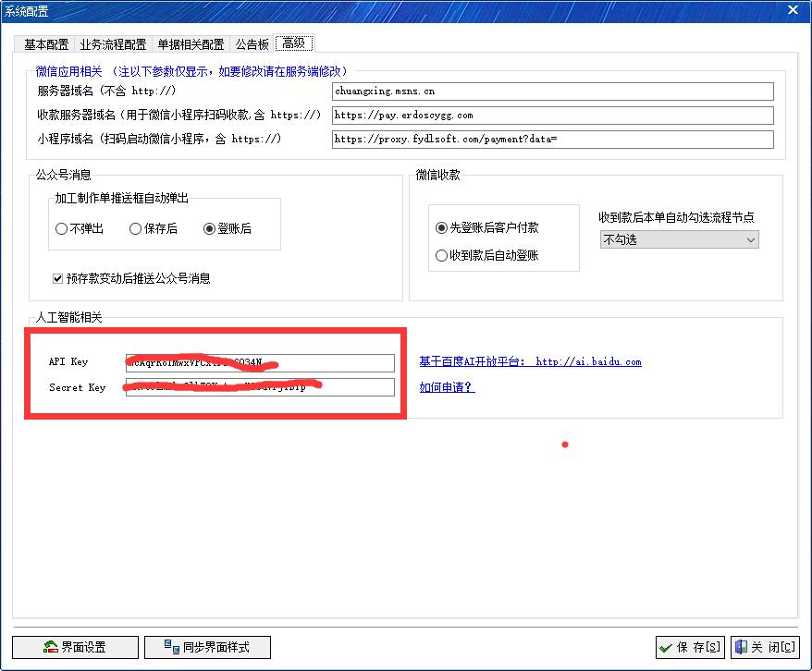Select the 保存后 radio option

click(x=136, y=228)
